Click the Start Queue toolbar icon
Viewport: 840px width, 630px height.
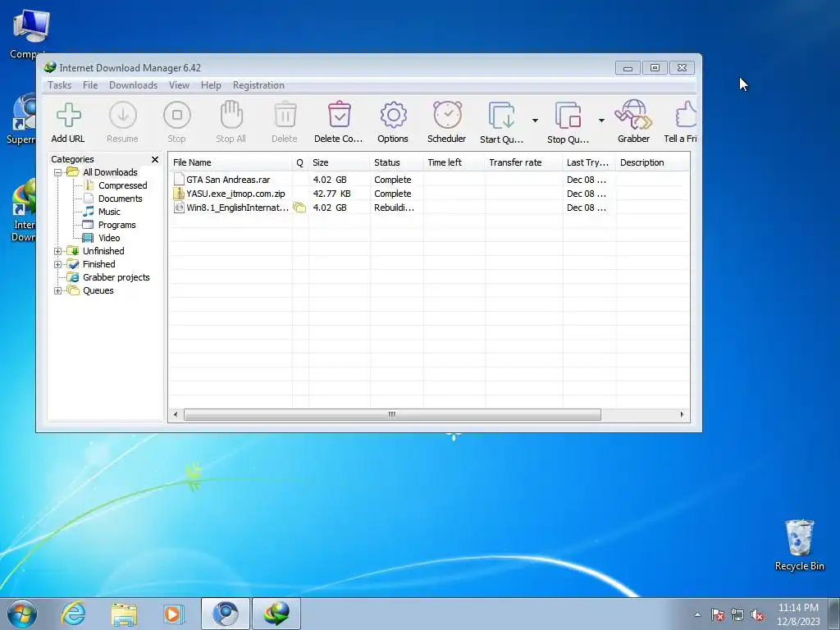[x=502, y=115]
